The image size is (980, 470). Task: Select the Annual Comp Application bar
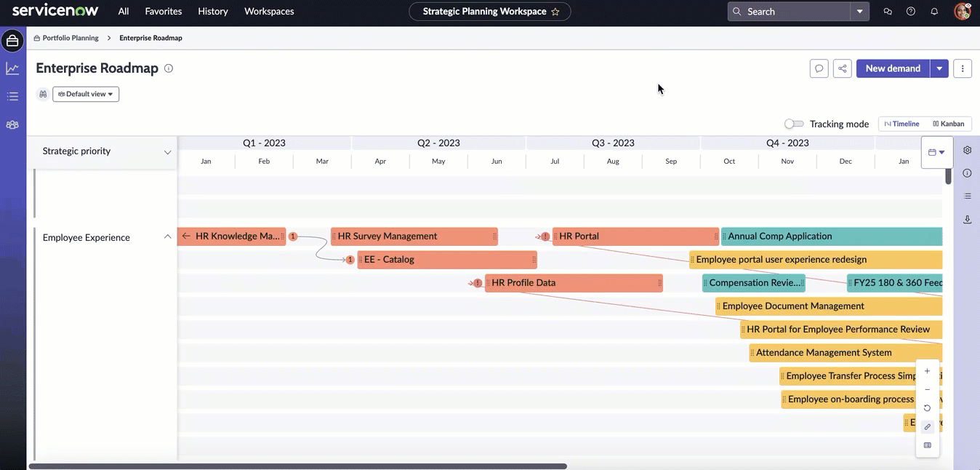coord(832,236)
